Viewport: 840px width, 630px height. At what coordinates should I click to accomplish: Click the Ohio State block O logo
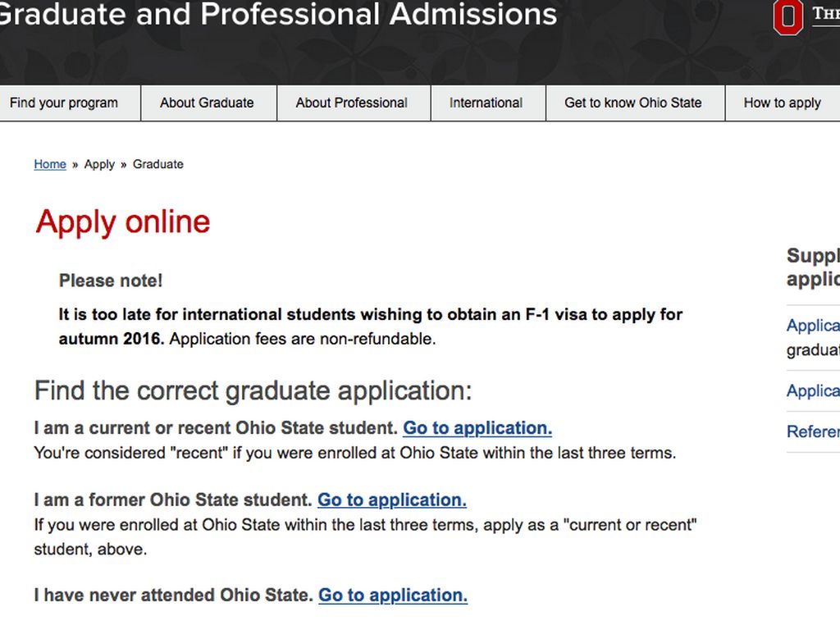tap(788, 17)
